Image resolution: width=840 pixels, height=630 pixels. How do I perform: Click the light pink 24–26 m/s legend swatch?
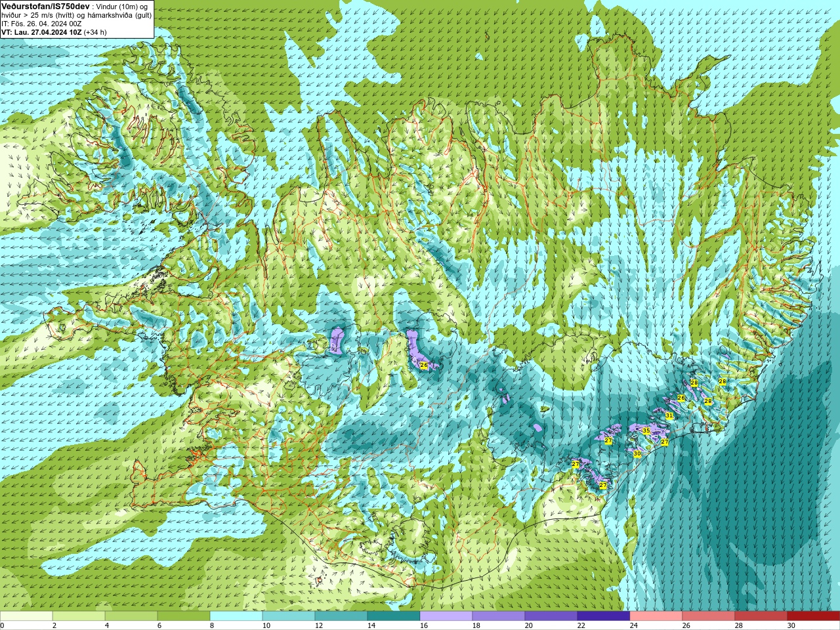[x=656, y=616]
